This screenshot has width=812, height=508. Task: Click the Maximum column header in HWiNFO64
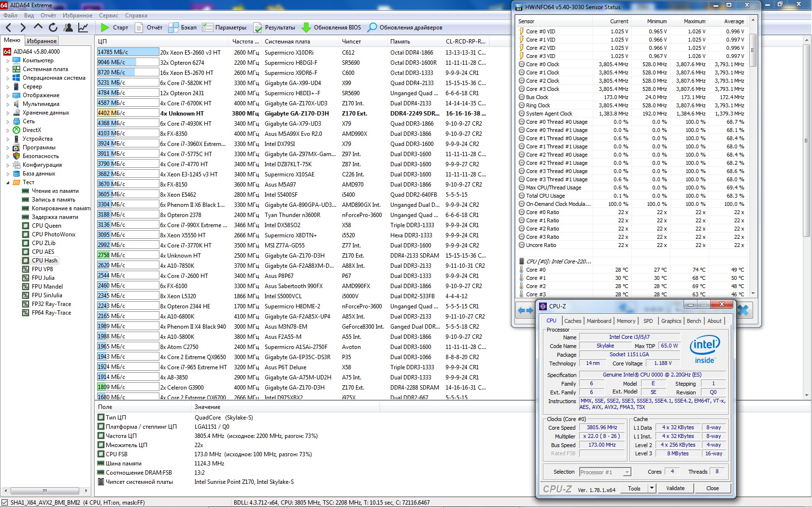(x=689, y=21)
